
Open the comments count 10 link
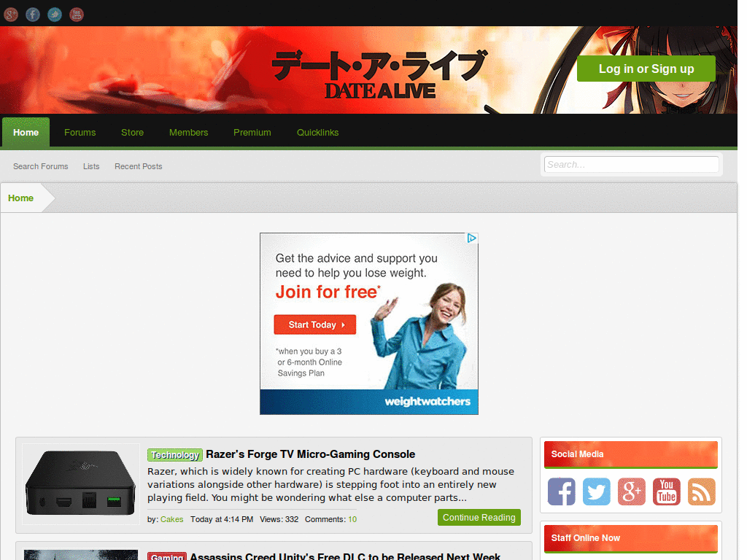(x=352, y=519)
